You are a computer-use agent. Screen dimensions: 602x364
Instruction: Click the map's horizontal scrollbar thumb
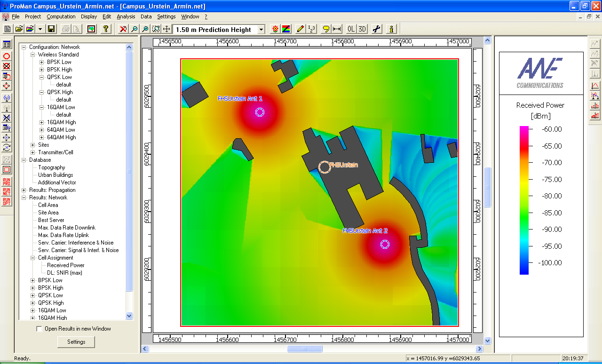click(x=305, y=349)
